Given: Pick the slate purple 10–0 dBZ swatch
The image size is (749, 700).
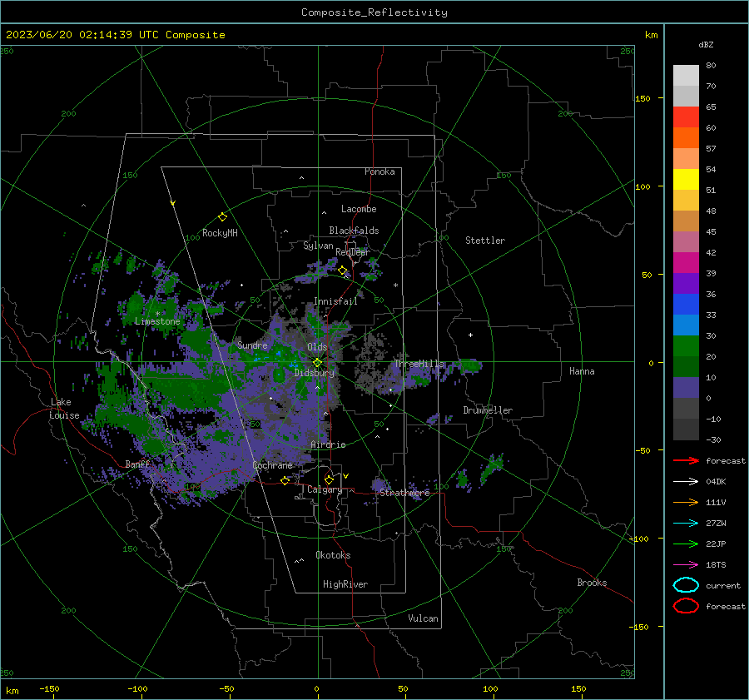Looking at the screenshot, I should [686, 387].
